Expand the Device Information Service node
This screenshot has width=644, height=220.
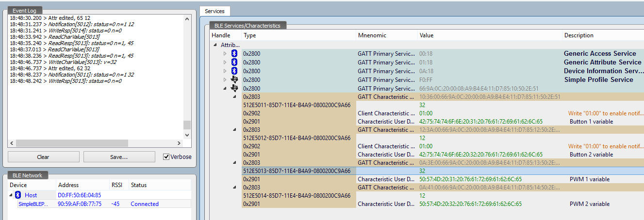coord(225,71)
